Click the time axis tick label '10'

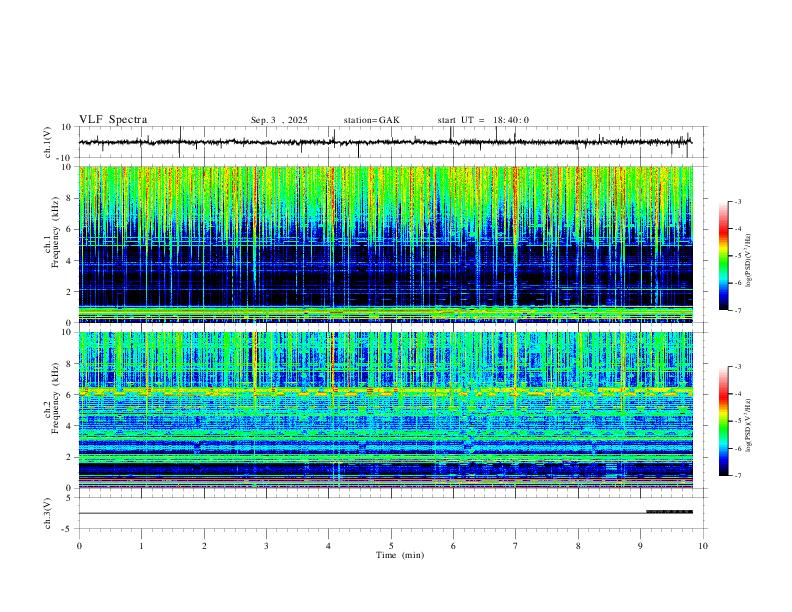coord(703,546)
